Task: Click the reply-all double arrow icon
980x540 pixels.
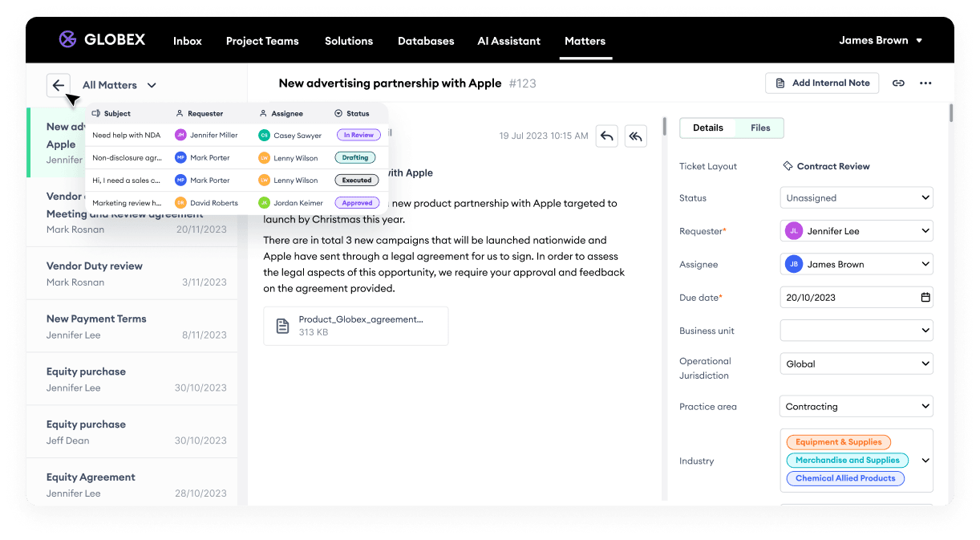Action: click(636, 136)
